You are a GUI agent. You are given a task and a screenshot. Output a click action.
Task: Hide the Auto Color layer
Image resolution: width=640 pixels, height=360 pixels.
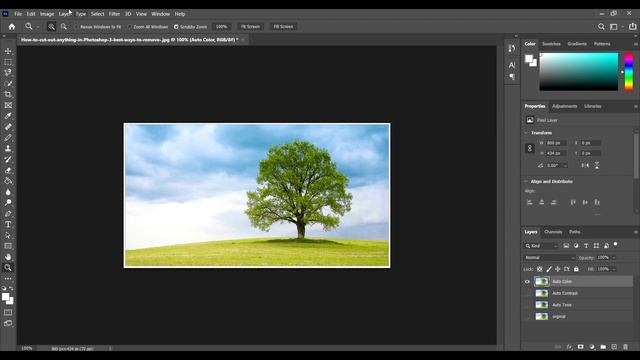527,282
